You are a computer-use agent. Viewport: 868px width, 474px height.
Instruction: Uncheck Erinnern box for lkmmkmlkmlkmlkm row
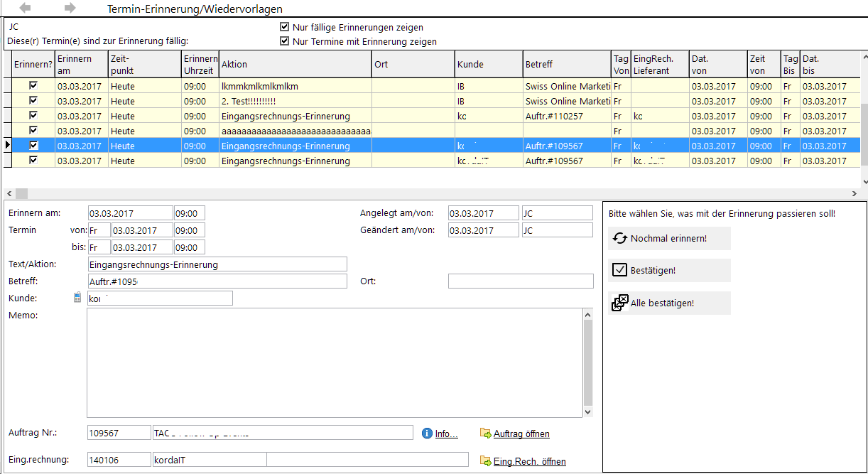click(x=33, y=85)
